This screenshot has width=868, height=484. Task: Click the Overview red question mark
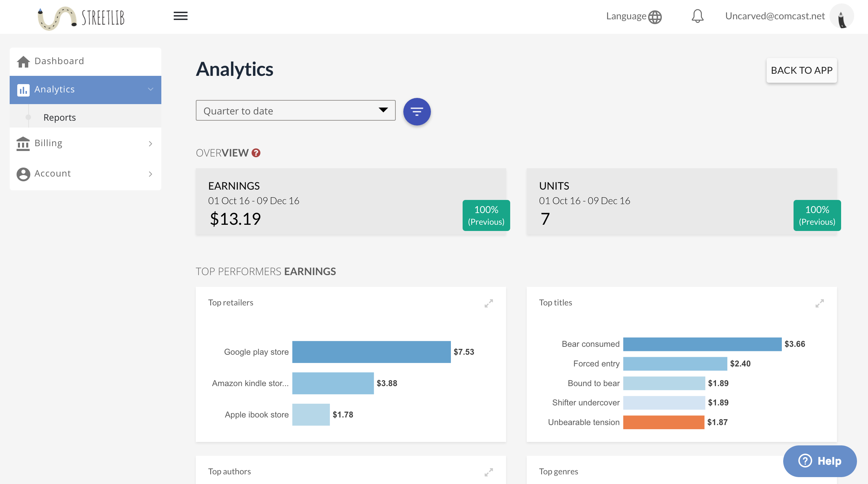point(256,153)
